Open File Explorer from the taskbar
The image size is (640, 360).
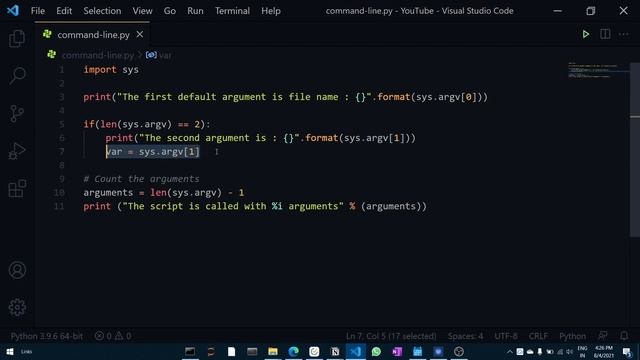(273, 351)
